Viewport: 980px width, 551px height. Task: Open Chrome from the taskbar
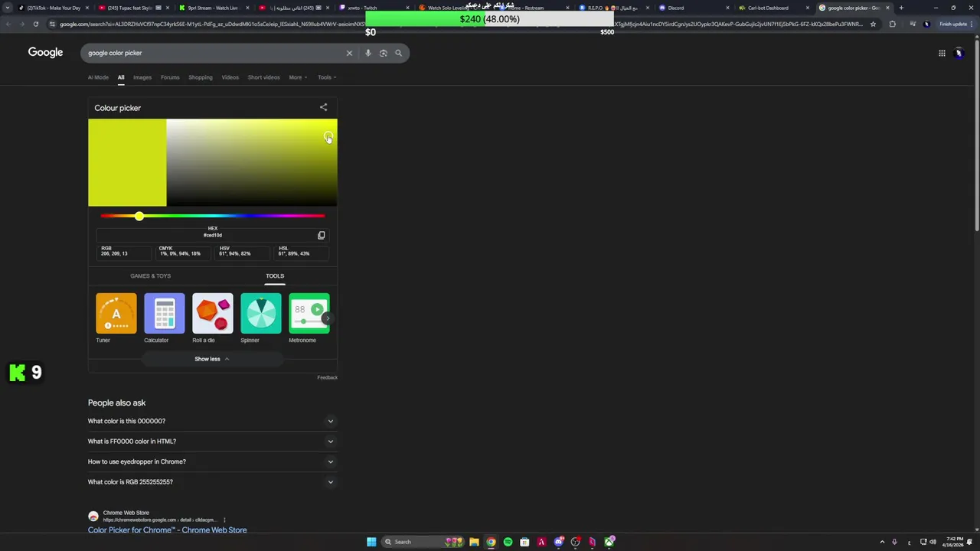[x=491, y=542]
